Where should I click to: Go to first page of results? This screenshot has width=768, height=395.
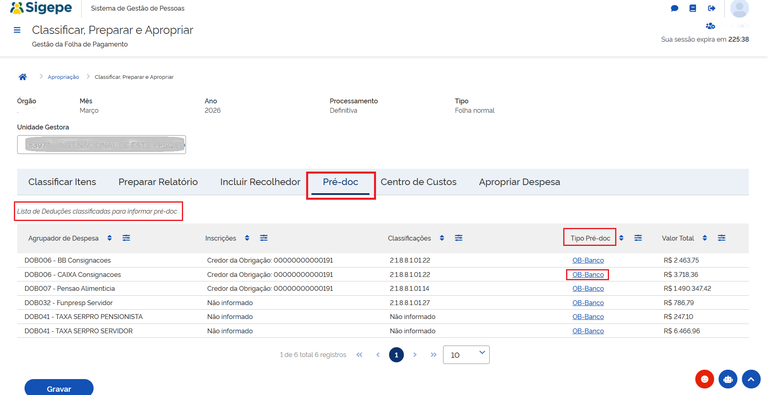(x=359, y=355)
